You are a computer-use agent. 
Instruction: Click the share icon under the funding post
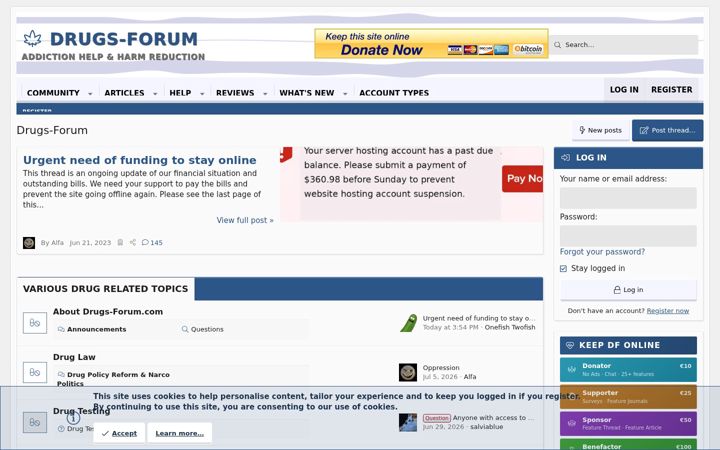pos(133,242)
